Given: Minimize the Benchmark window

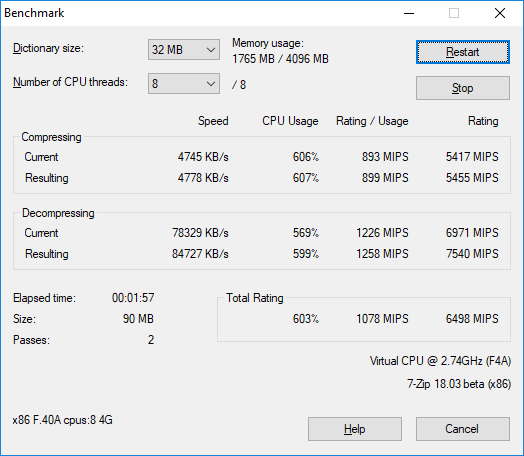Looking at the screenshot, I should 409,13.
